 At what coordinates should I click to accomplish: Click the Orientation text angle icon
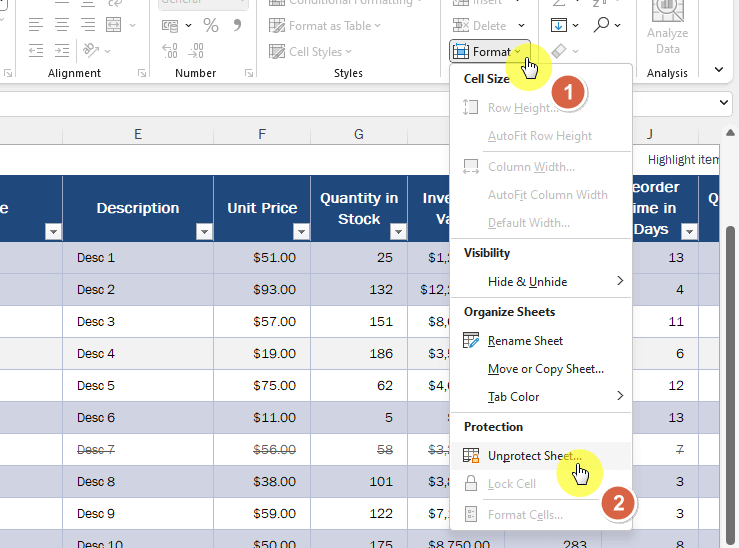[91, 50]
